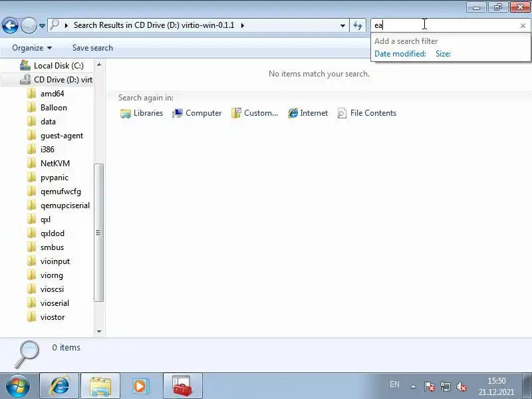
Task: Open the smbus folder
Action: click(x=52, y=247)
